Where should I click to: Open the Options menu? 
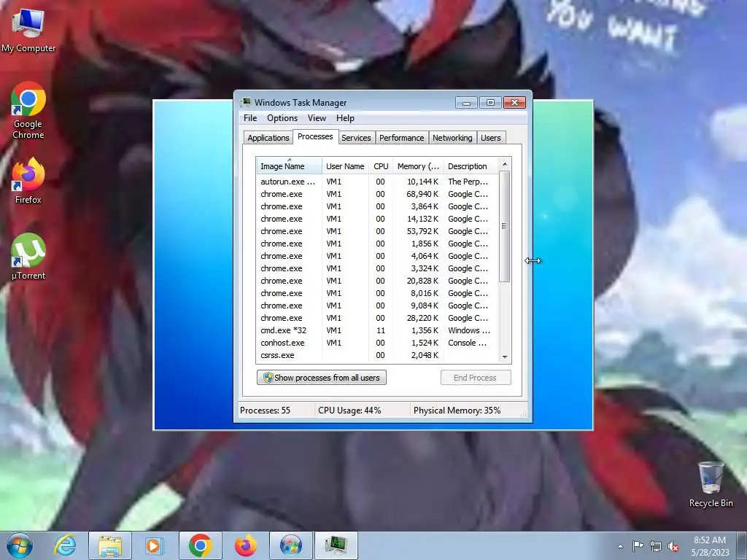[x=282, y=118]
